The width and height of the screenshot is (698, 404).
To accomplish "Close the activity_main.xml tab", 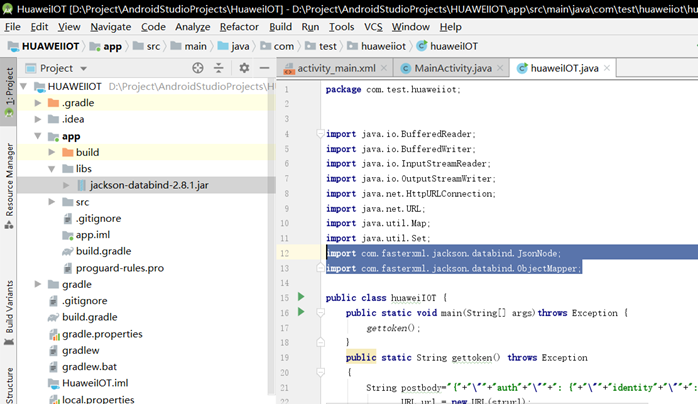I will (x=384, y=68).
